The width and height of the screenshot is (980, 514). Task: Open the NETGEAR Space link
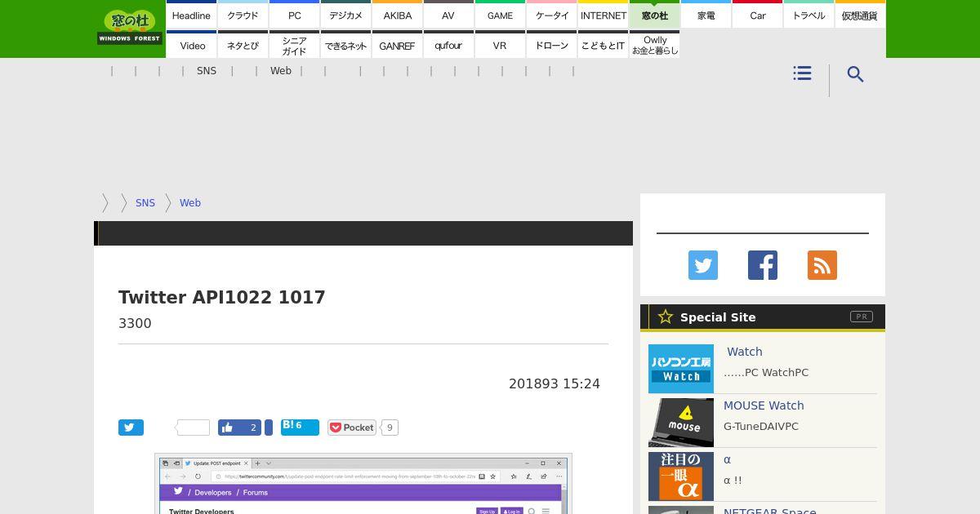(x=770, y=510)
